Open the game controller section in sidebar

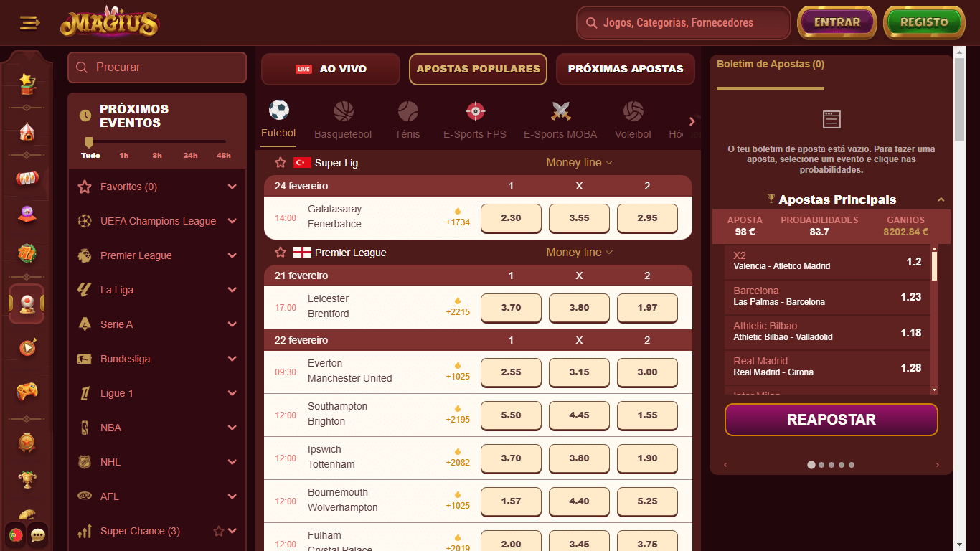pos(27,390)
